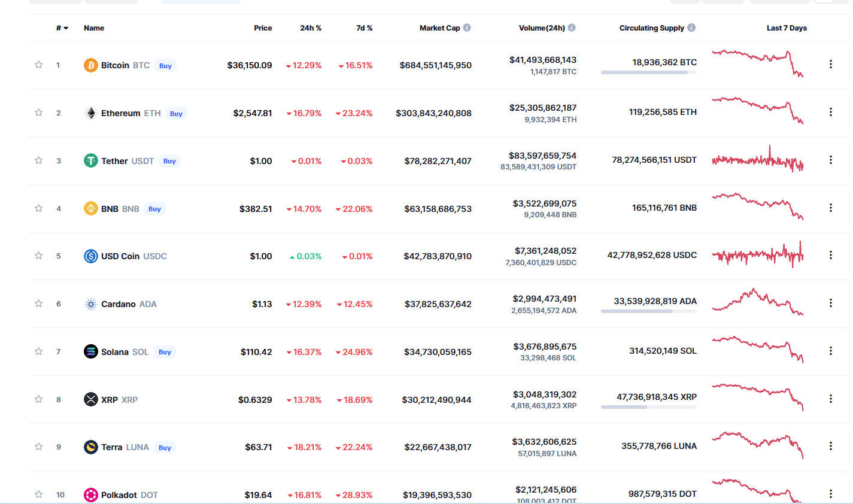Click the Polkadot logo icon
The image size is (853, 504).
[91, 495]
